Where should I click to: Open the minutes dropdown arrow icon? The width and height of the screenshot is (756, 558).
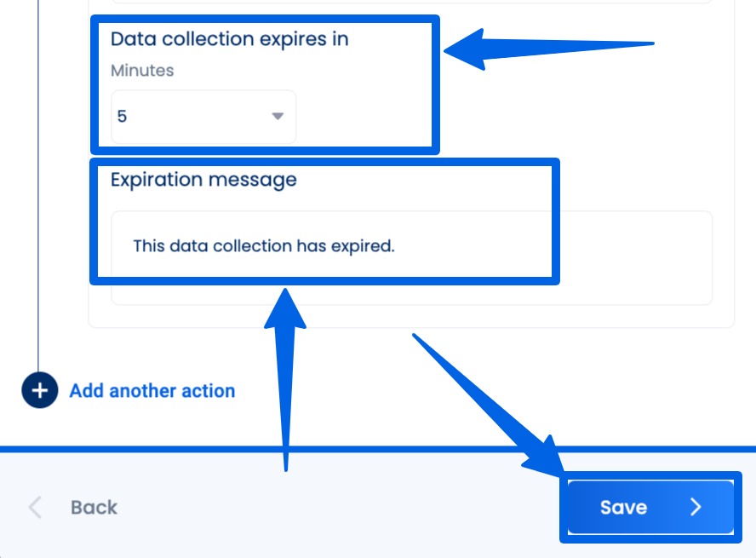(277, 116)
